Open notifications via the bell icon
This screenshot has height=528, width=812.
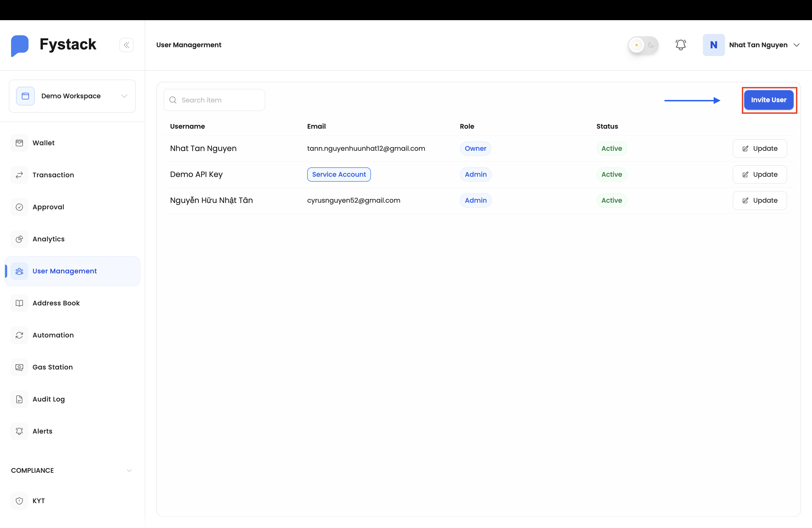681,45
